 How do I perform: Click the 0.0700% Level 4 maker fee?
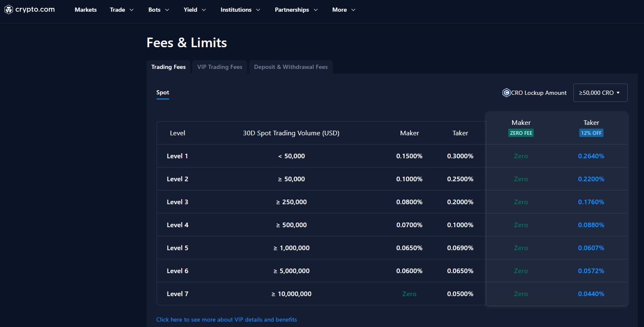(409, 225)
